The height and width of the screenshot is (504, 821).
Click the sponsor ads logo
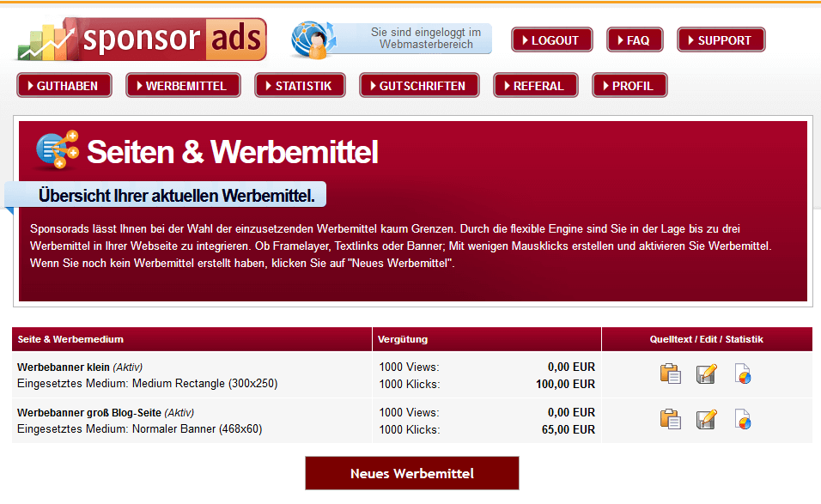click(x=143, y=39)
